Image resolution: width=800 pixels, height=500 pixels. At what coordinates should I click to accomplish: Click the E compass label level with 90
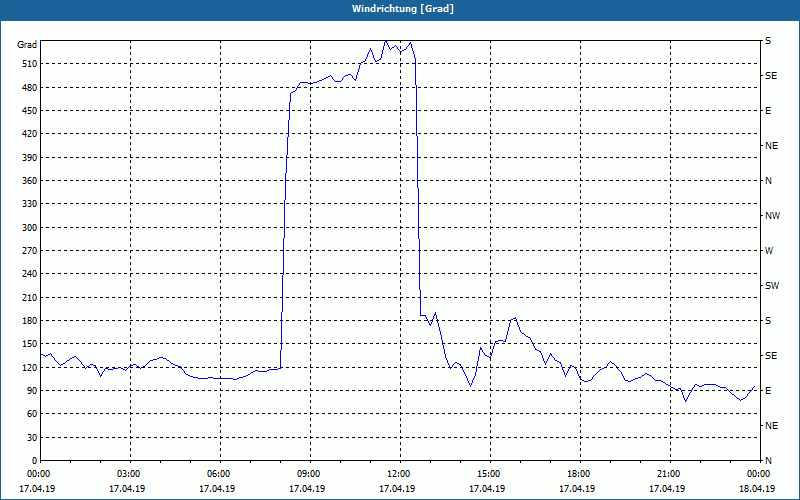pyautogui.click(x=768, y=391)
